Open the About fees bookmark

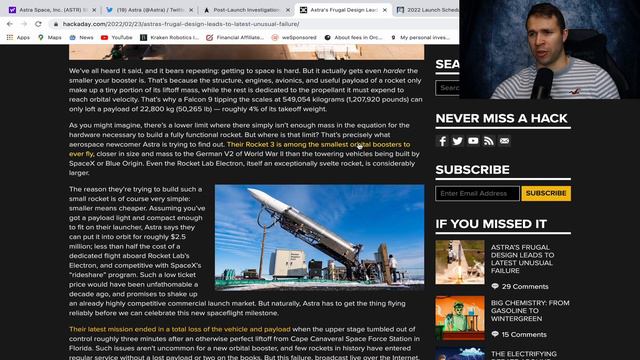point(353,37)
